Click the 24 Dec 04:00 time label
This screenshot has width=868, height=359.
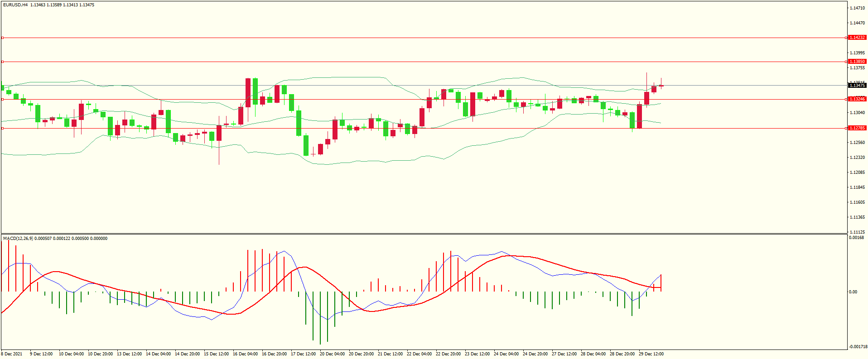pos(506,354)
